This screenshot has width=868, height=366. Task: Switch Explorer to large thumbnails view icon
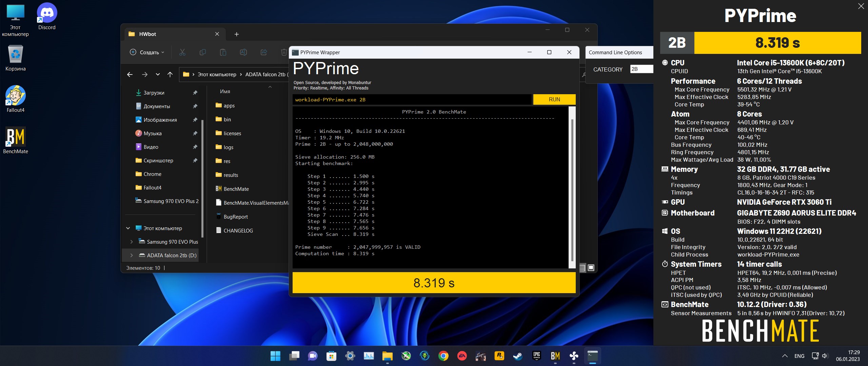click(591, 268)
